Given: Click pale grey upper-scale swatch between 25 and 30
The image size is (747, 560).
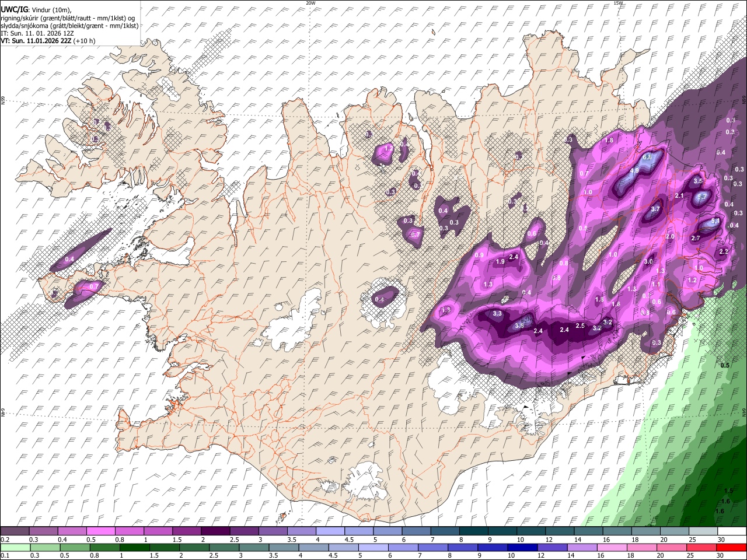Looking at the screenshot, I should [703, 531].
